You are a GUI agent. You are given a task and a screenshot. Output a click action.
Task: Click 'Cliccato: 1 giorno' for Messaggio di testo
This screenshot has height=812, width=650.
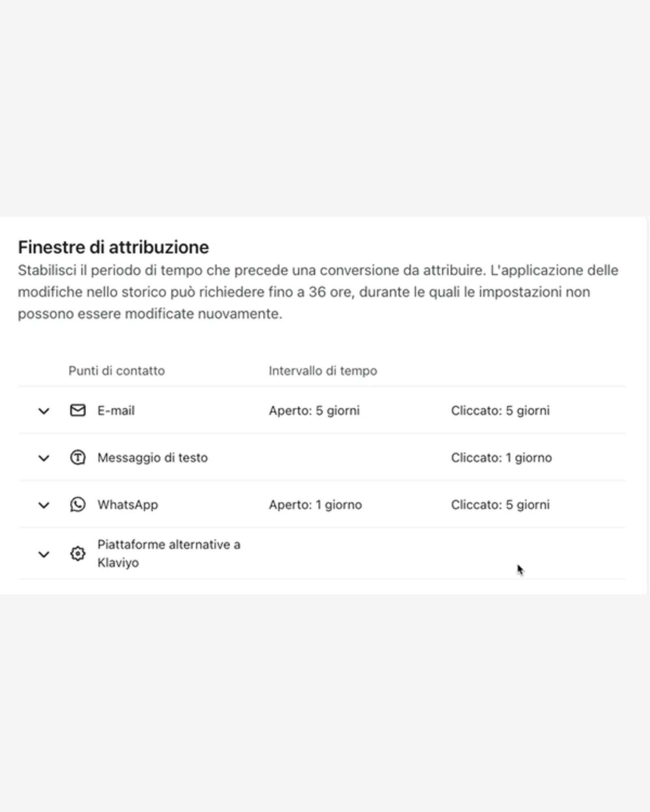(501, 458)
